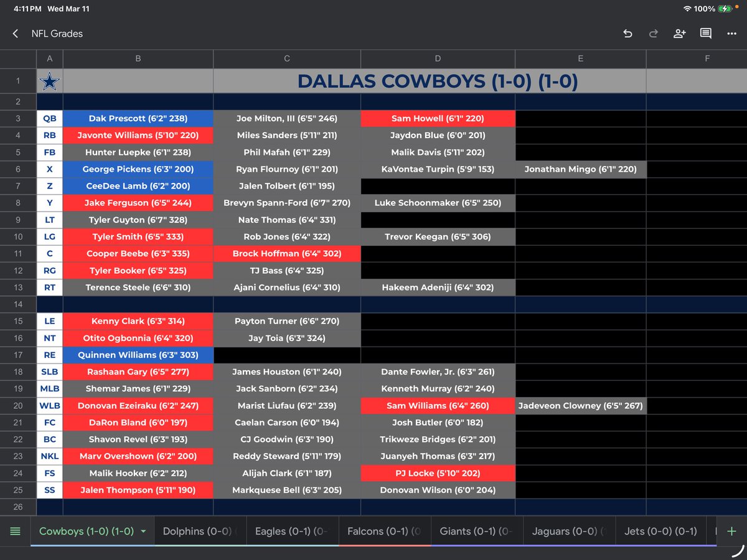Image resolution: width=747 pixels, height=560 pixels.
Task: Select the PJ Locke (5'10" 202) cell
Action: pos(438,473)
